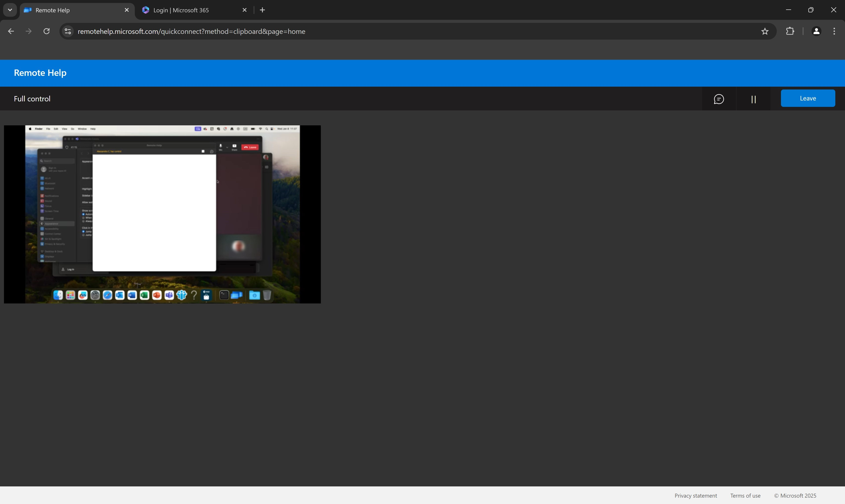Expand the microphone selection chevron
Screen dimensions: 845x504
click(227, 147)
